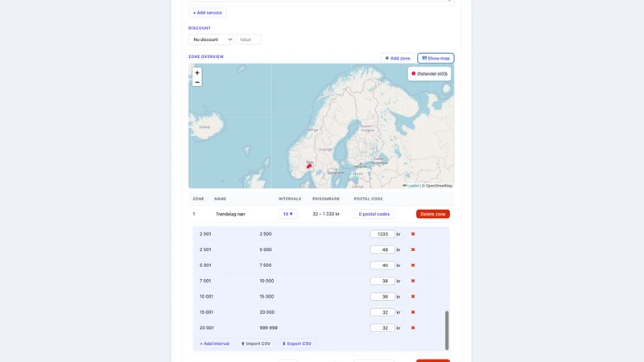Edit the 40 kr price field

pos(382,265)
